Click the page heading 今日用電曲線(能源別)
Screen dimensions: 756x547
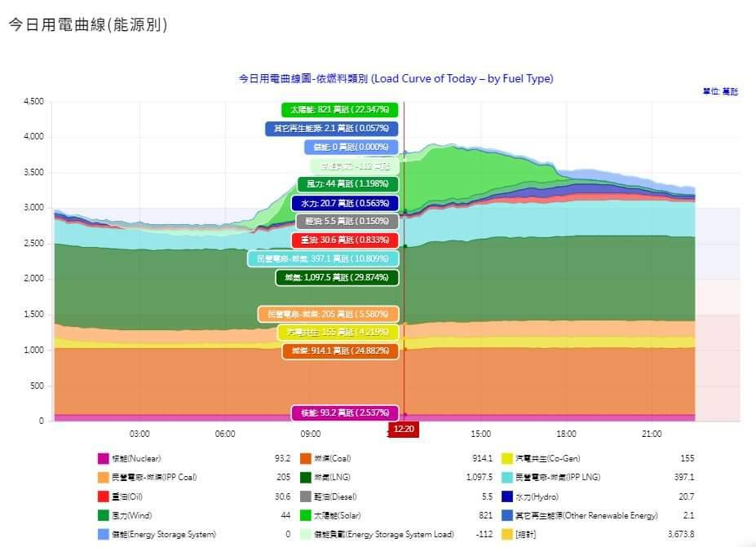click(88, 24)
